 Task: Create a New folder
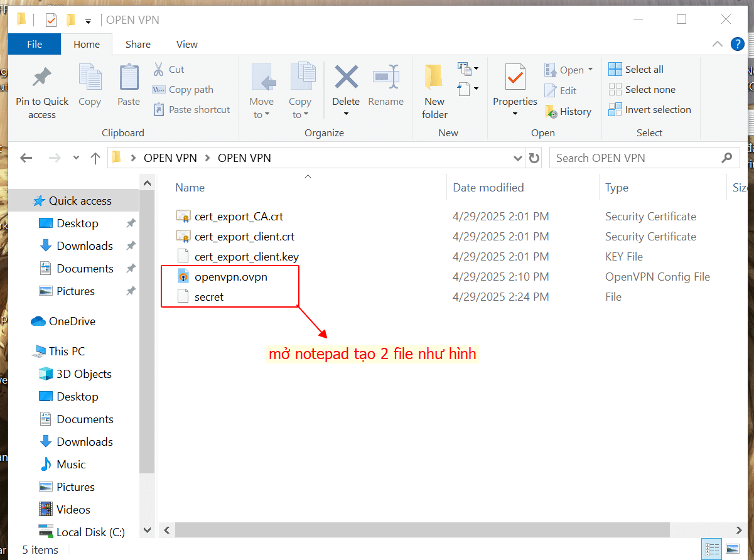coord(434,91)
